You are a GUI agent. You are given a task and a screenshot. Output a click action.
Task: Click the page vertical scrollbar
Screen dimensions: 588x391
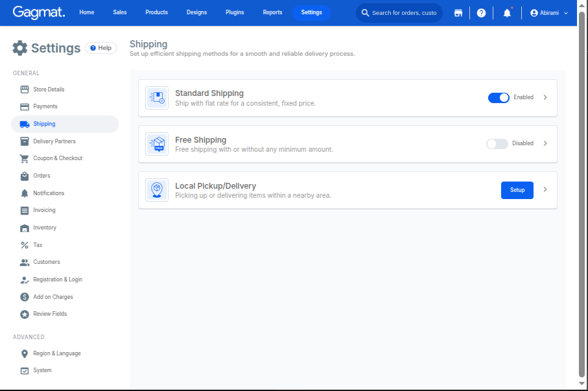(x=582, y=195)
